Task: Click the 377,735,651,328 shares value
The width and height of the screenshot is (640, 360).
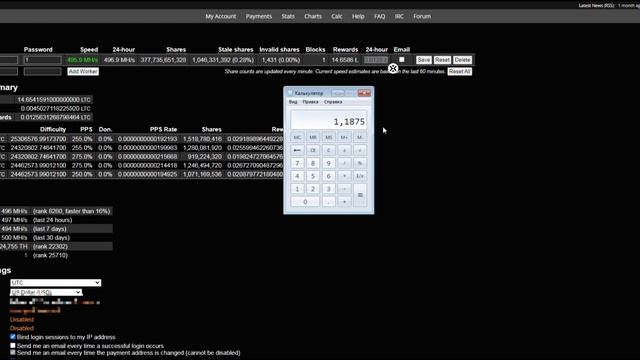Action: click(163, 60)
